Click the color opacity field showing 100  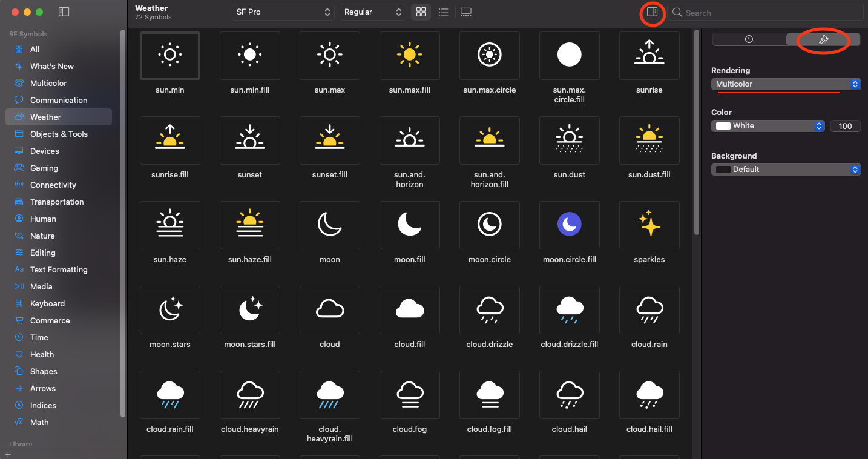point(846,126)
